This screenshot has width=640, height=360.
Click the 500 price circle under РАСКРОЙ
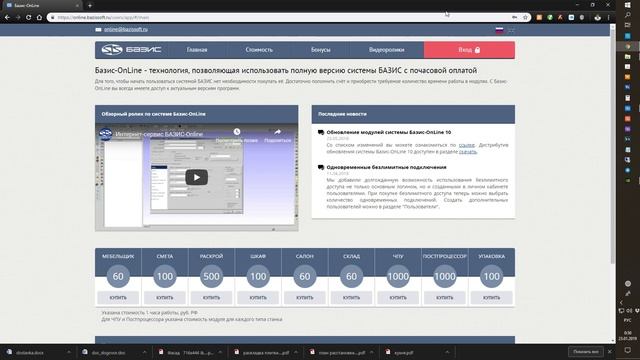pos(211,276)
